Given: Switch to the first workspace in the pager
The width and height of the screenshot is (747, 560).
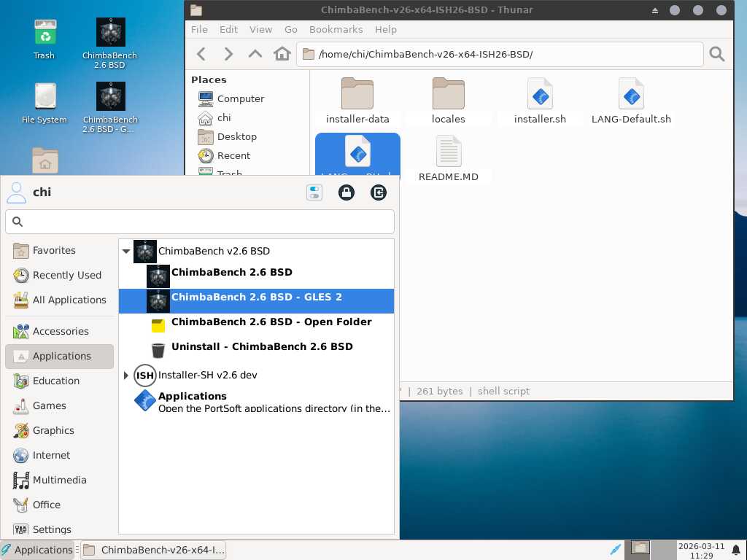Looking at the screenshot, I should pyautogui.click(x=638, y=550).
